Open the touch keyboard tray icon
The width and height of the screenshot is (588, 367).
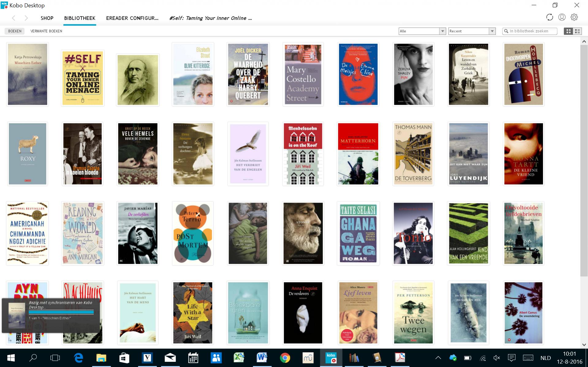(x=528, y=358)
